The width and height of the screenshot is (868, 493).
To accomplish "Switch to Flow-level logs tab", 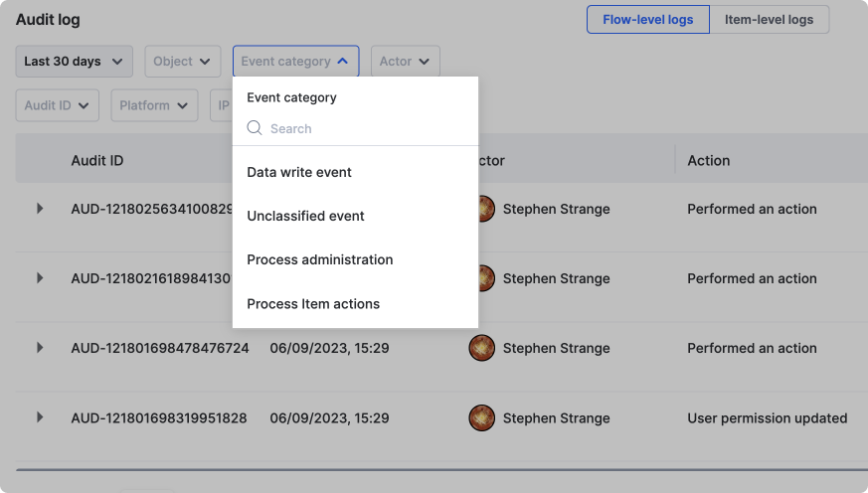I will (x=647, y=19).
